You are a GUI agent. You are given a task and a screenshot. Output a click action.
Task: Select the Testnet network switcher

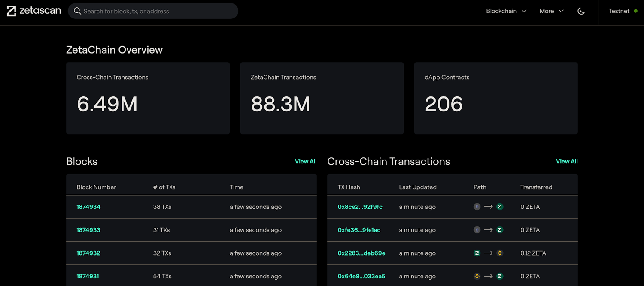click(x=619, y=11)
